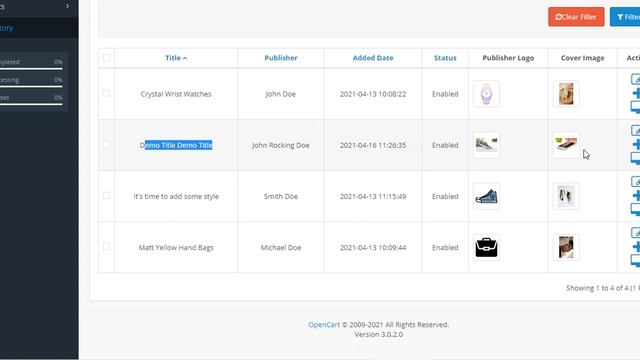
Task: Click the date '2021-04-13 10:09:44'
Action: pos(373,247)
